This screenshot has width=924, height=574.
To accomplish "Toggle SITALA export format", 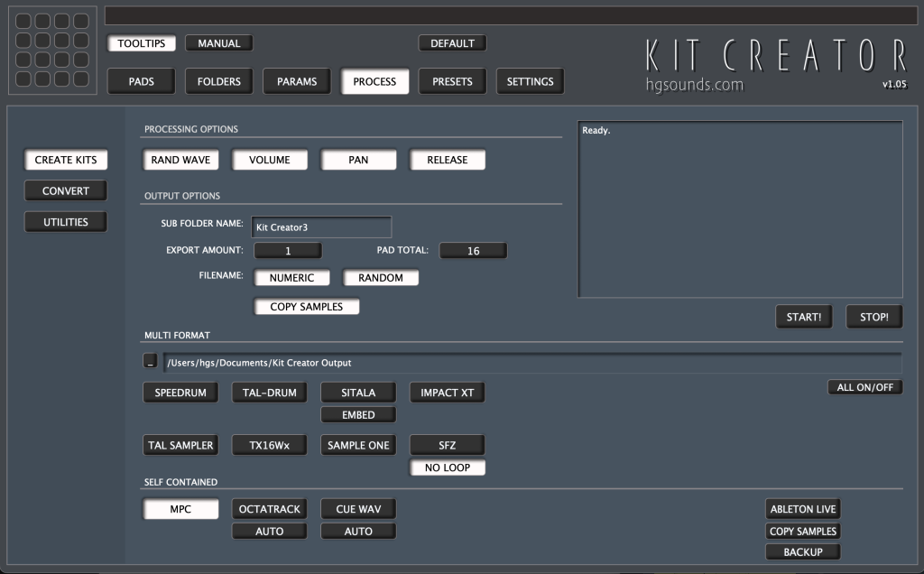I will [358, 393].
